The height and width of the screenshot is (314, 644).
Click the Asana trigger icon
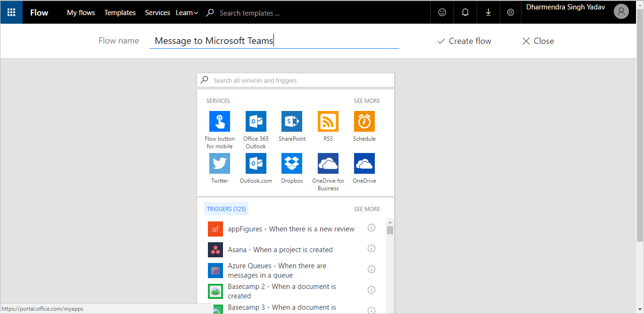(215, 250)
